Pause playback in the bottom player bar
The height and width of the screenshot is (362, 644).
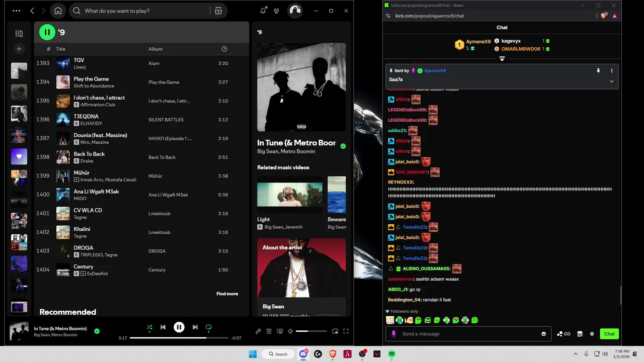pyautogui.click(x=179, y=327)
